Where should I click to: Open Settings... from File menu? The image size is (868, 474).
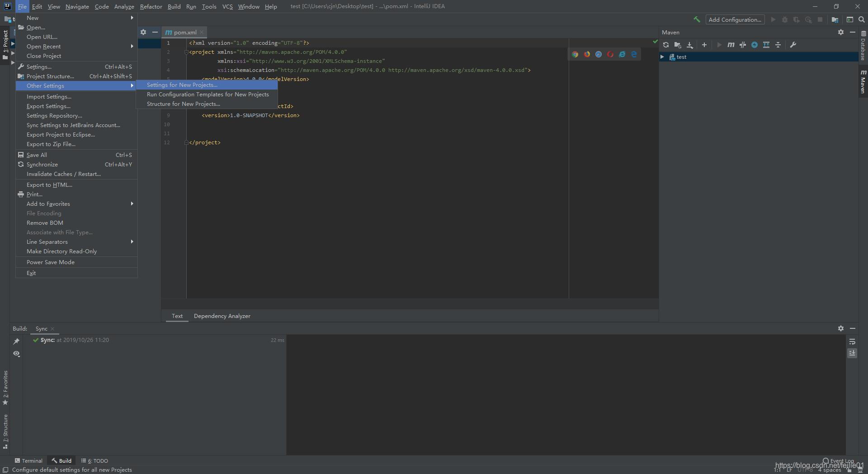[x=77, y=67]
